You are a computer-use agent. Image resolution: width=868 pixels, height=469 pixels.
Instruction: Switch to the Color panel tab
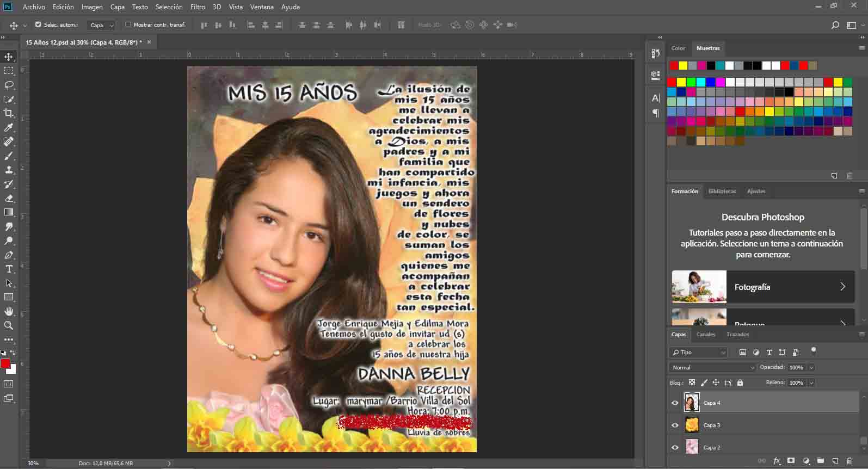click(x=678, y=48)
